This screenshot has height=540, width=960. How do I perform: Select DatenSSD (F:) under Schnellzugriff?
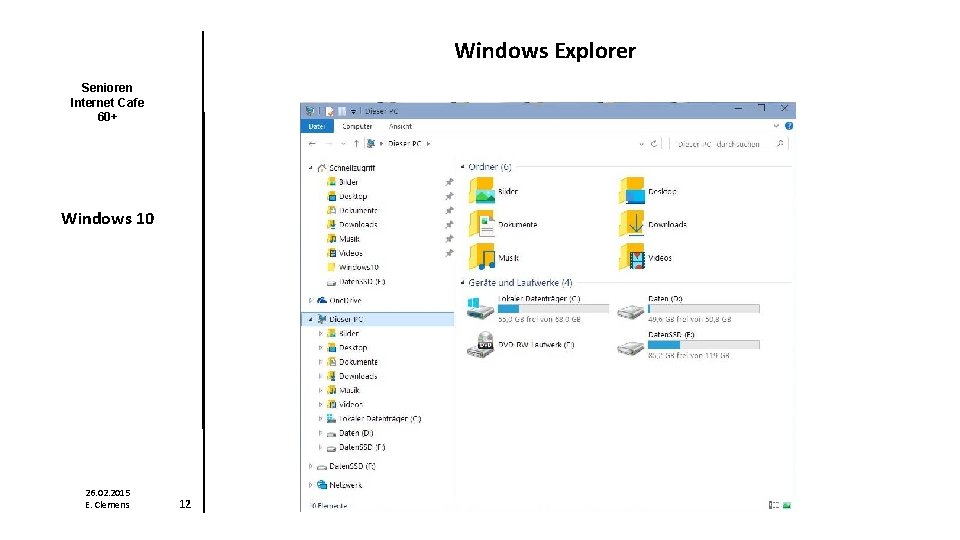362,282
